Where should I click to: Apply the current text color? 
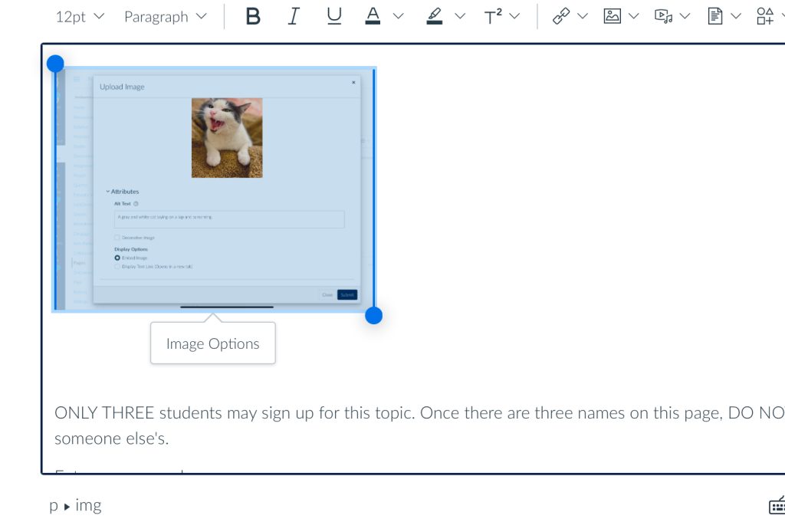[373, 16]
